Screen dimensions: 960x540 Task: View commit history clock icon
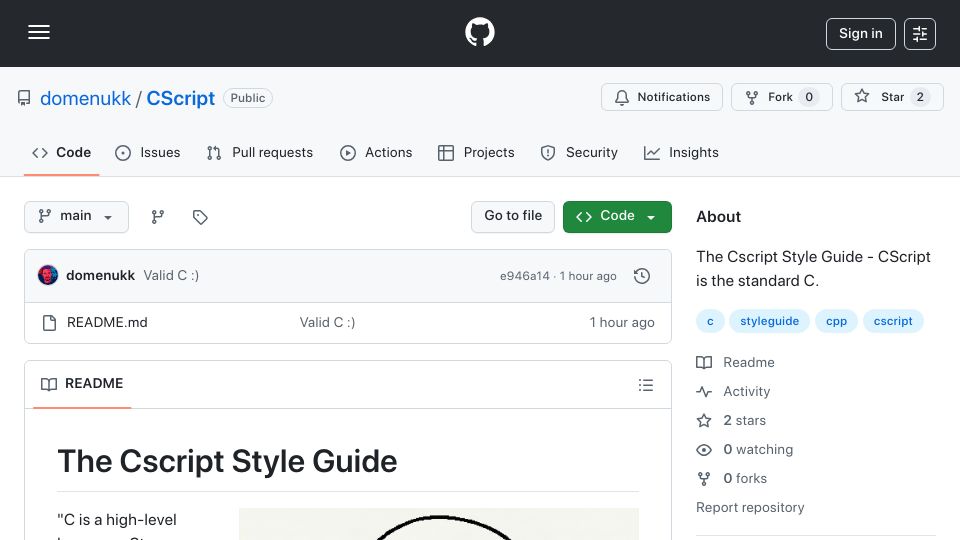642,276
